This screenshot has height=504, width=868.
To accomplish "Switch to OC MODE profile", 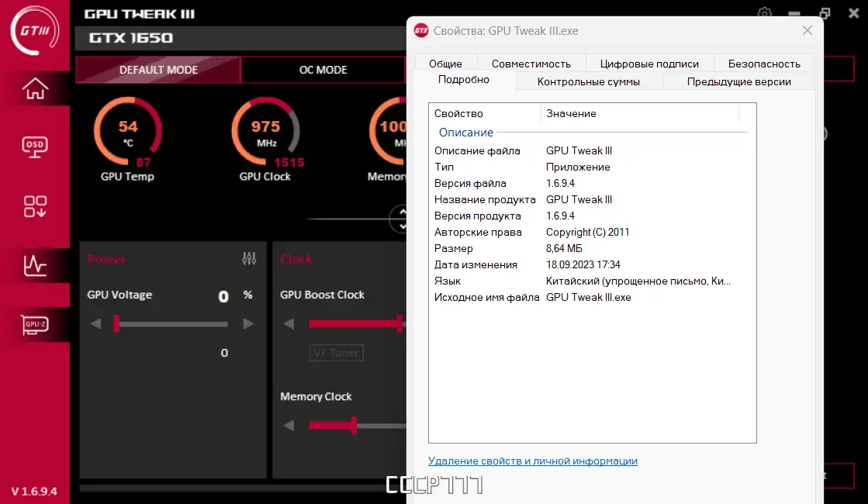I will (323, 70).
